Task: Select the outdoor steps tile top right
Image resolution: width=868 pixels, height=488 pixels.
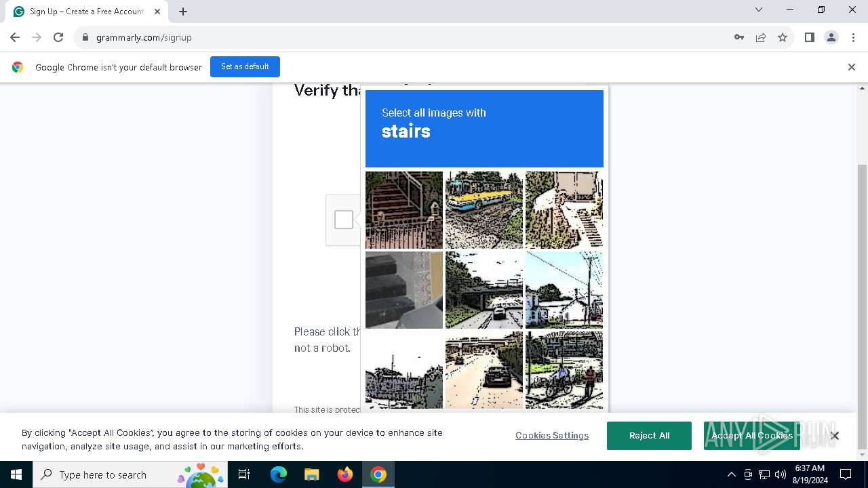Action: pyautogui.click(x=564, y=210)
